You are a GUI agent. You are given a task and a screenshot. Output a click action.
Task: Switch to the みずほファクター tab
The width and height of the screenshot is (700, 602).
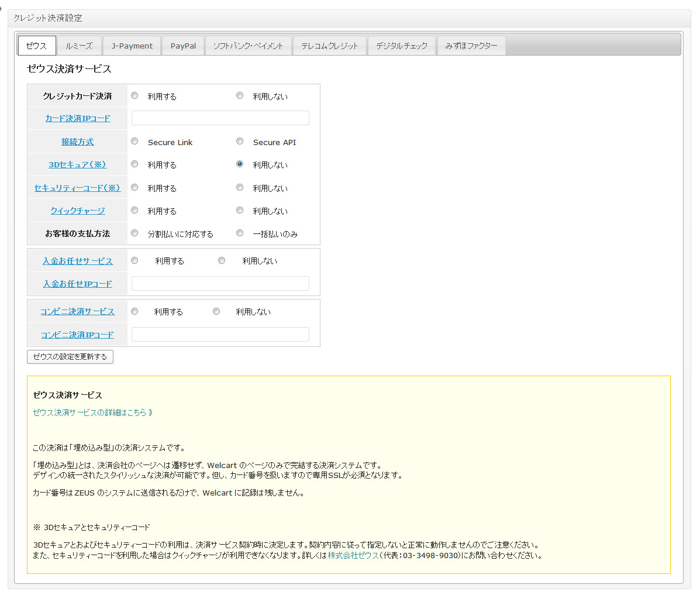tap(471, 46)
